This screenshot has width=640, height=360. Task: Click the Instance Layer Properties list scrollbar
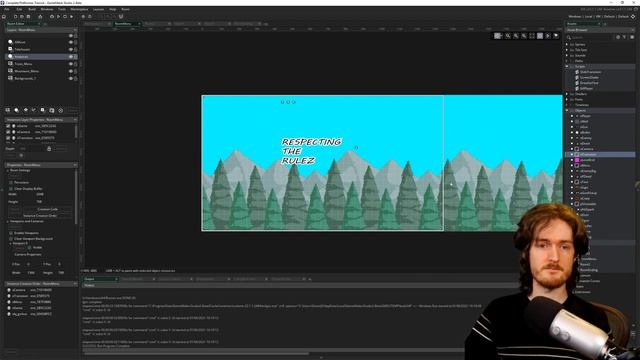pos(76,131)
